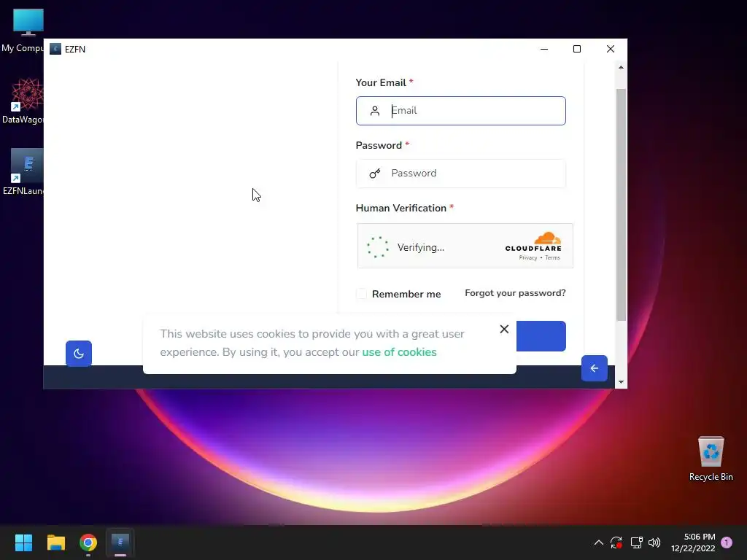Open the Forgot your password link
The image size is (747, 560).
click(515, 293)
